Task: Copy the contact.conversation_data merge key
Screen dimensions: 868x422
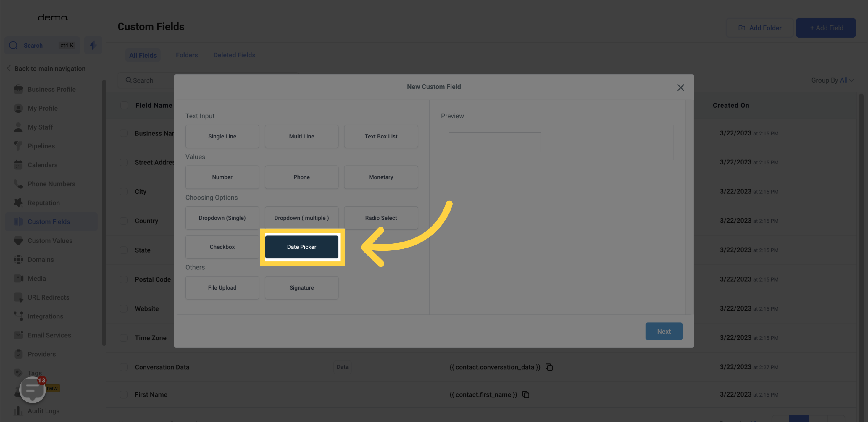Action: [549, 367]
